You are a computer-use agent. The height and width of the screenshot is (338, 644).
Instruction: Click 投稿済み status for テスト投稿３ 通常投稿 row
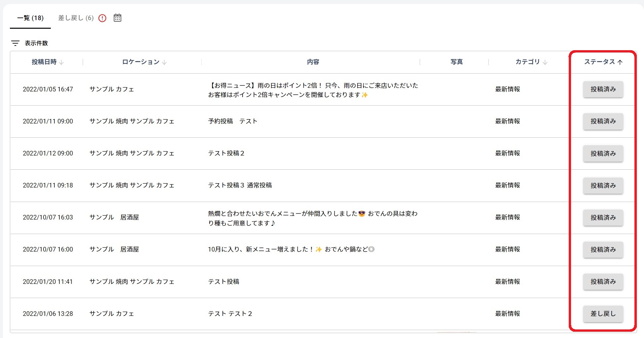pos(603,186)
